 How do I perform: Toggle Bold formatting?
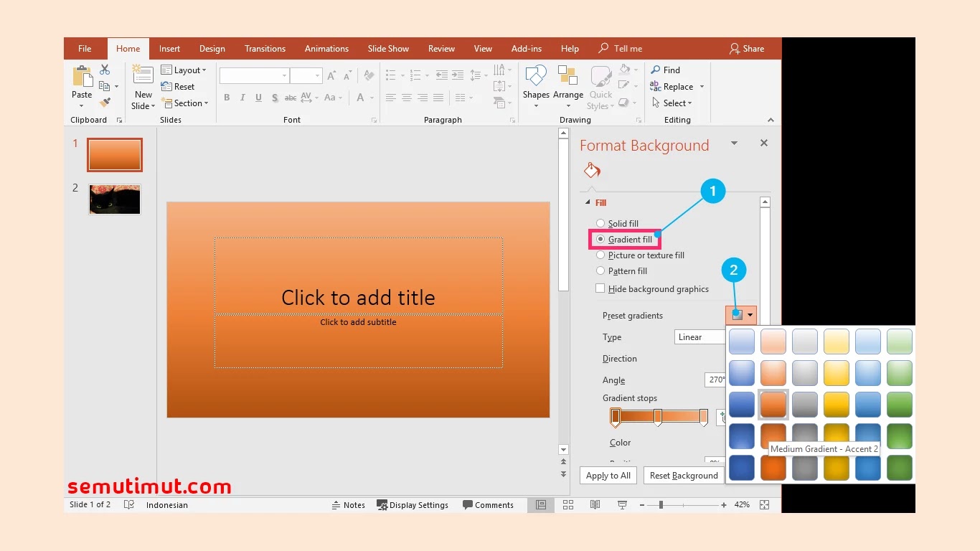click(x=227, y=98)
